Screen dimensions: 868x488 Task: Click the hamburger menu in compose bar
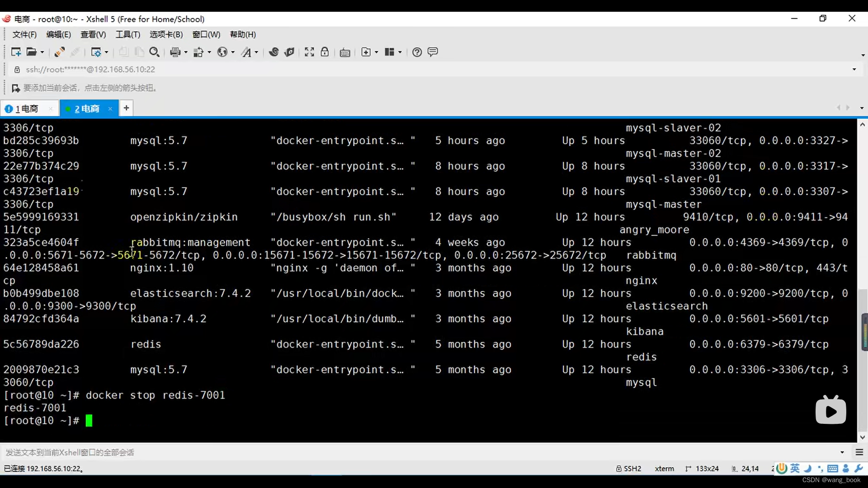[x=859, y=452]
